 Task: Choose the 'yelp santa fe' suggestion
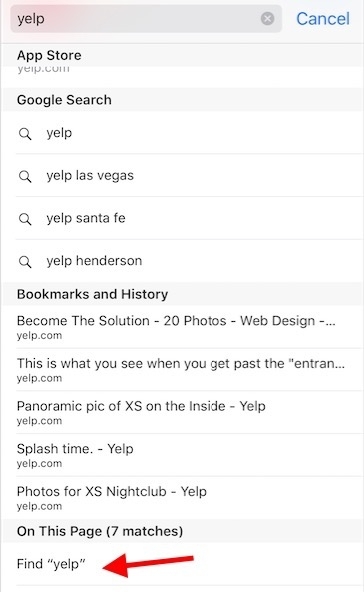tap(183, 218)
